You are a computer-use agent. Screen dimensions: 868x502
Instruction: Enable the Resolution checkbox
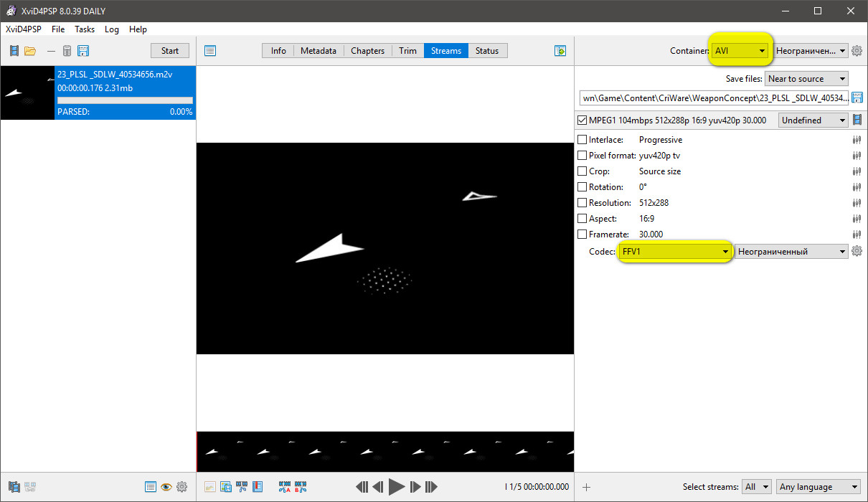click(582, 203)
